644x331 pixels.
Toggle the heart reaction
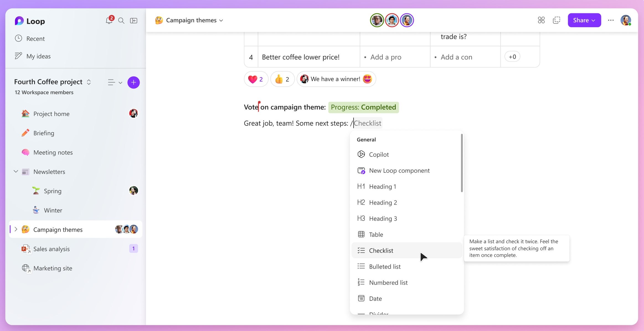pos(255,79)
